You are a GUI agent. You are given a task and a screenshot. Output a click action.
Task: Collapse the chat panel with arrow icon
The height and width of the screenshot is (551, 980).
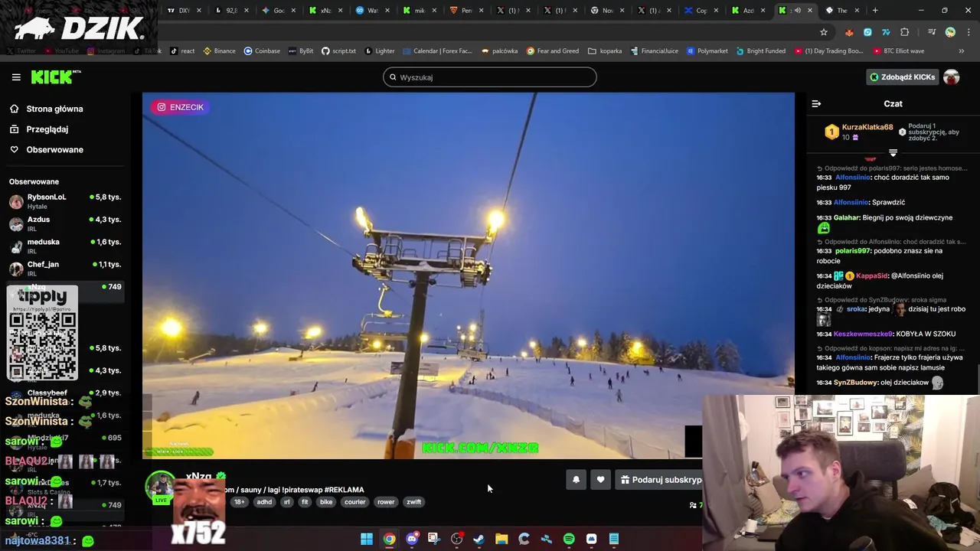click(x=816, y=103)
